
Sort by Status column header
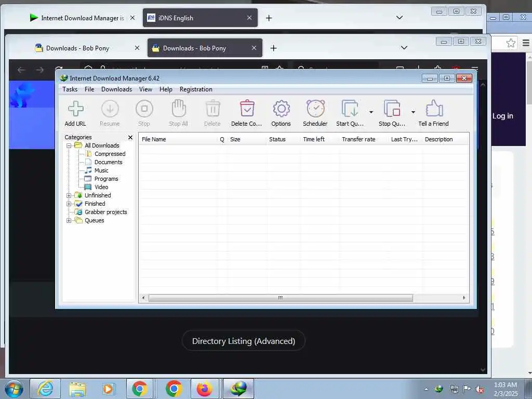[x=284, y=139]
